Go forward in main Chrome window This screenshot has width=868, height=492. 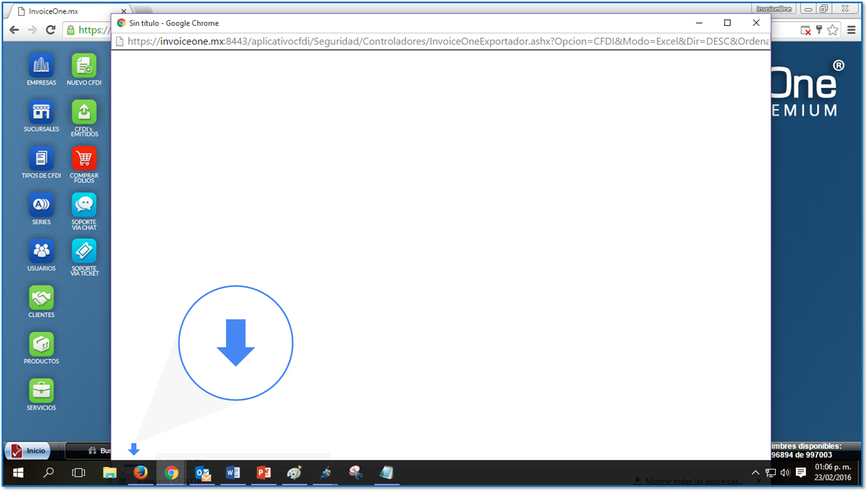[33, 30]
